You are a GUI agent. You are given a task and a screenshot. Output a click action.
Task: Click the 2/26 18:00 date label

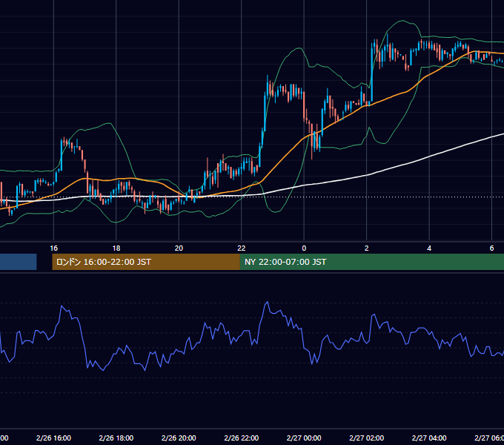[116, 438]
